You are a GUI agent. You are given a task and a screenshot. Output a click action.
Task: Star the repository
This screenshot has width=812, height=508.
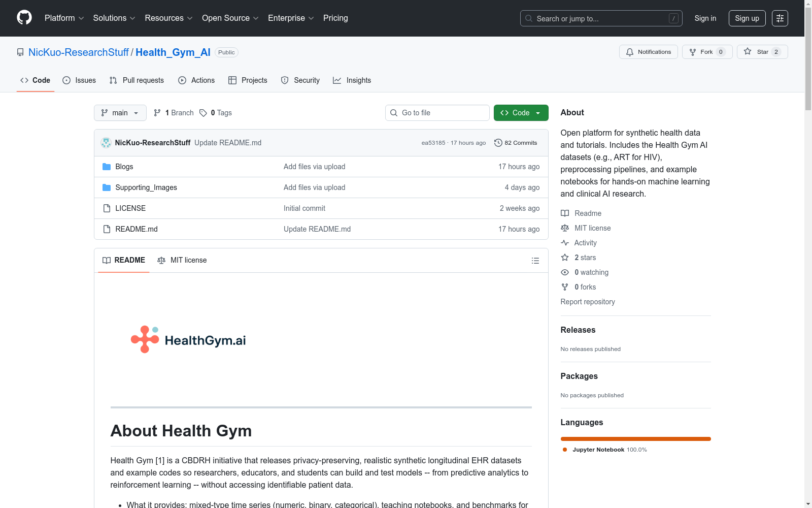pyautogui.click(x=762, y=52)
